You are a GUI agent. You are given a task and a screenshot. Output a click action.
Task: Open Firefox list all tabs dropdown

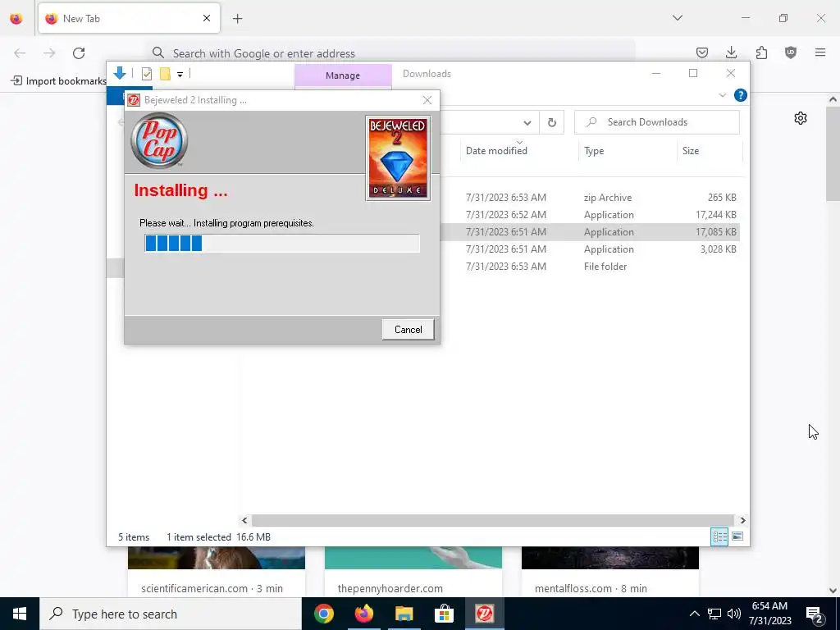(x=678, y=18)
